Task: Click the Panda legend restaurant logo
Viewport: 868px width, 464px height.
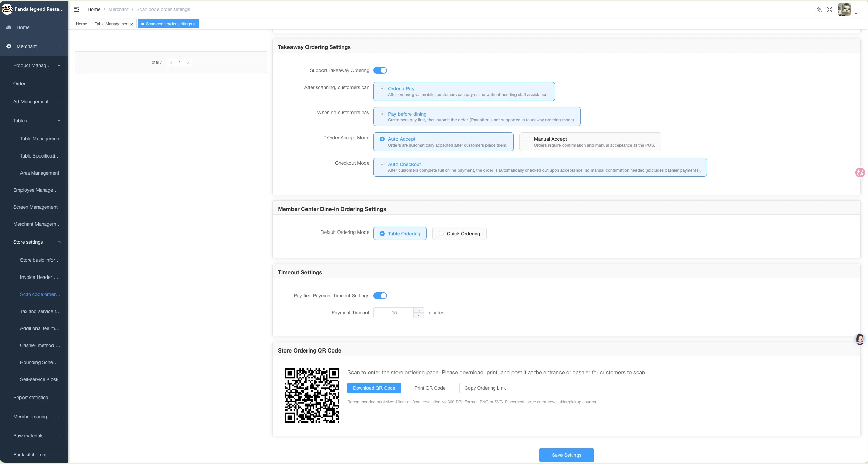Action: tap(7, 9)
